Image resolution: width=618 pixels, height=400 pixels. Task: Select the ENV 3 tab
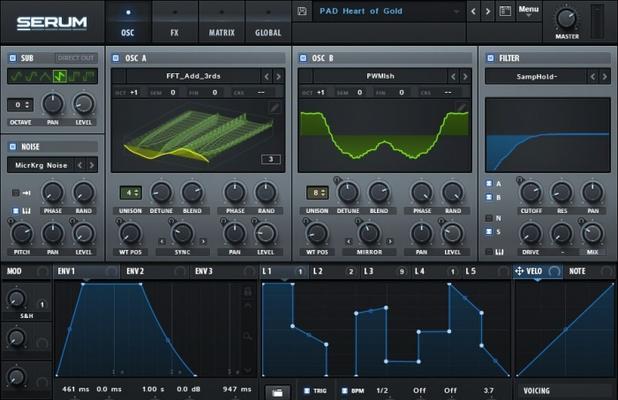tap(223, 271)
